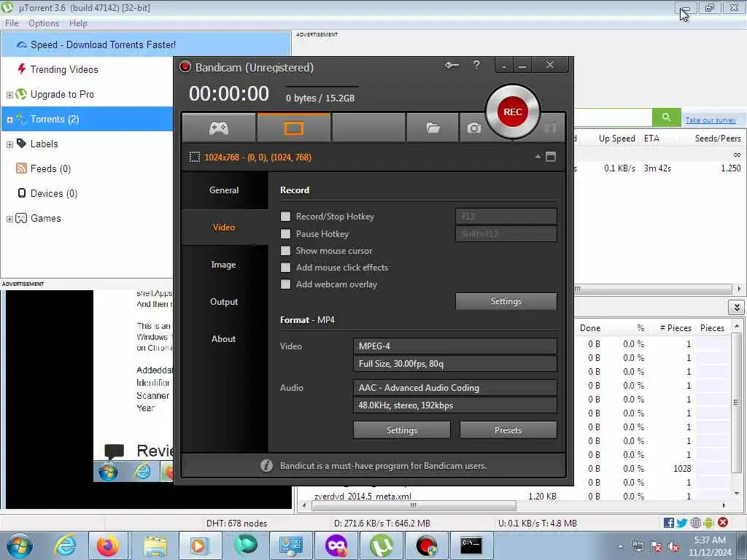This screenshot has width=747, height=560.
Task: Expand Torrents (2) tree node
Action: click(9, 120)
